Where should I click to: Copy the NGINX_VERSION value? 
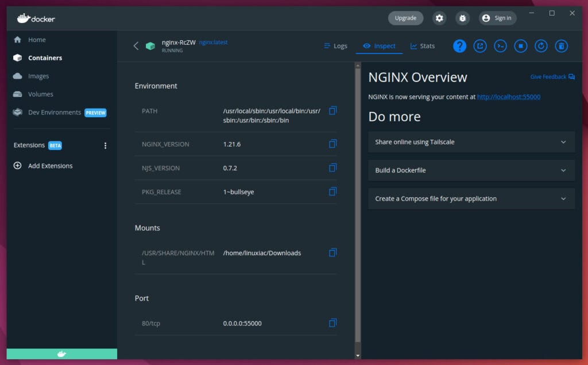pos(332,144)
